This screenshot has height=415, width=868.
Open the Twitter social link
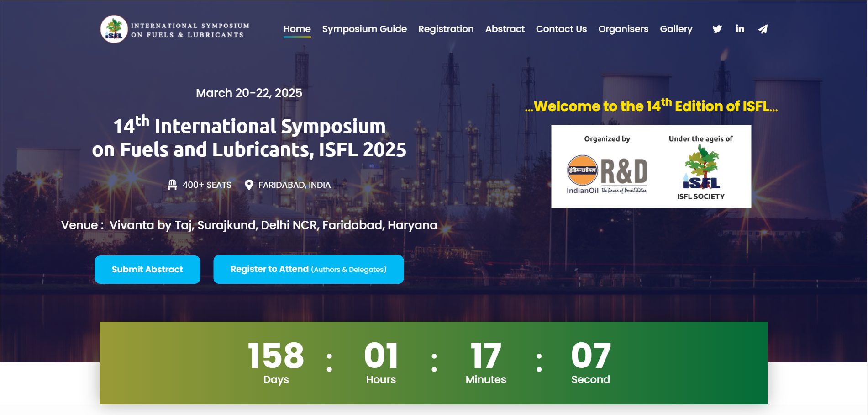point(717,29)
